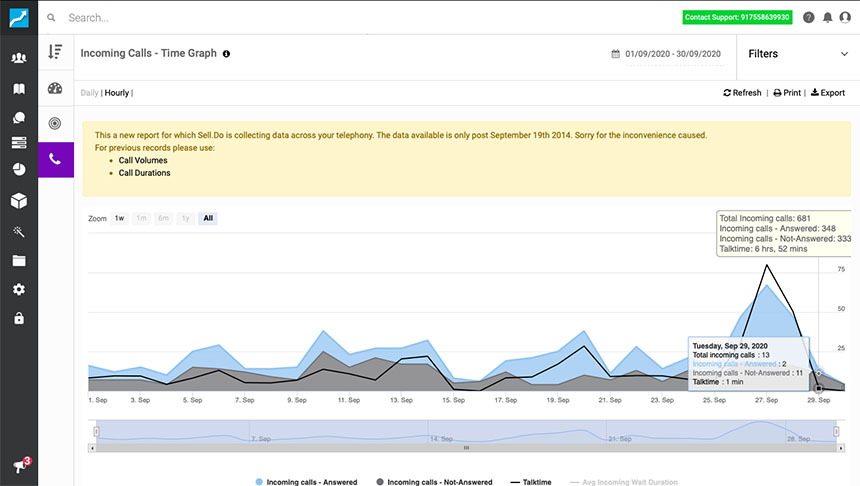The image size is (860, 486).
Task: Select the target circle report icon
Action: pyautogui.click(x=55, y=123)
